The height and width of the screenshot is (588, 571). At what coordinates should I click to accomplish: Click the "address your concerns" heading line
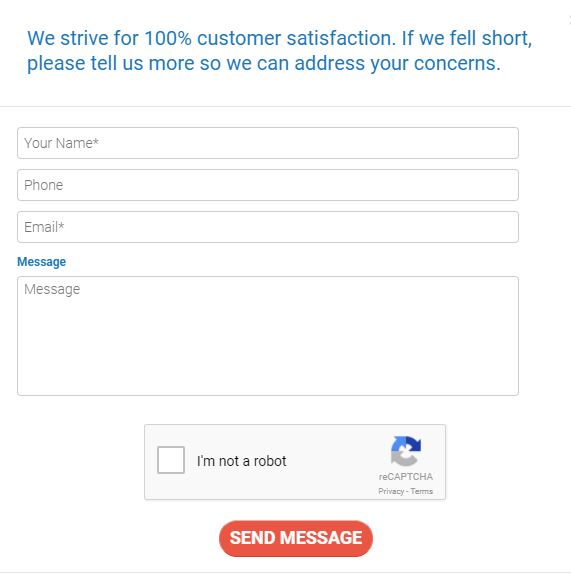click(264, 63)
